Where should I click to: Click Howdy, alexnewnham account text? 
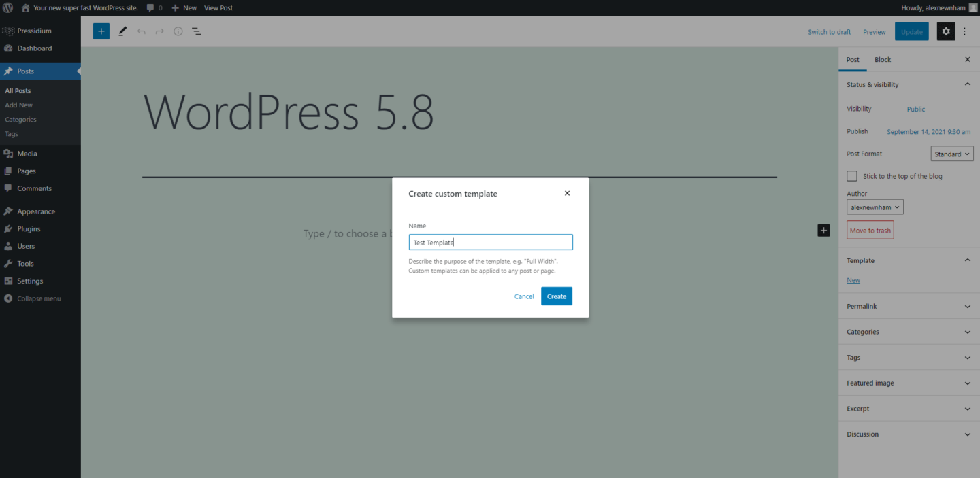click(932, 8)
